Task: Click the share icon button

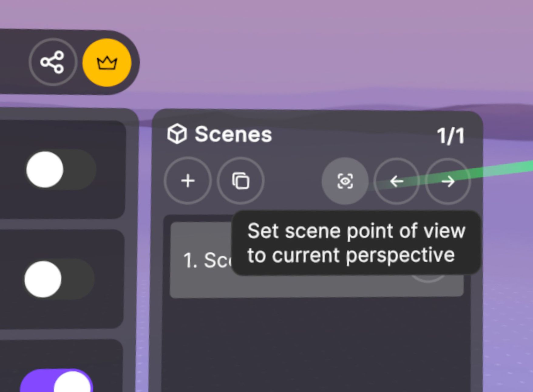Action: point(53,62)
